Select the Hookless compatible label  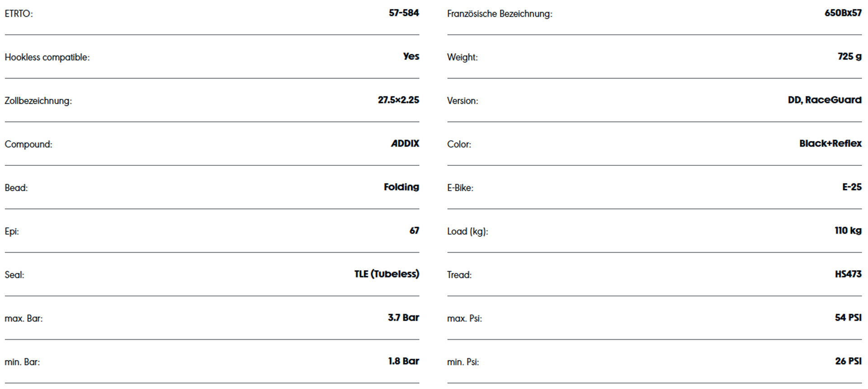[x=47, y=57]
